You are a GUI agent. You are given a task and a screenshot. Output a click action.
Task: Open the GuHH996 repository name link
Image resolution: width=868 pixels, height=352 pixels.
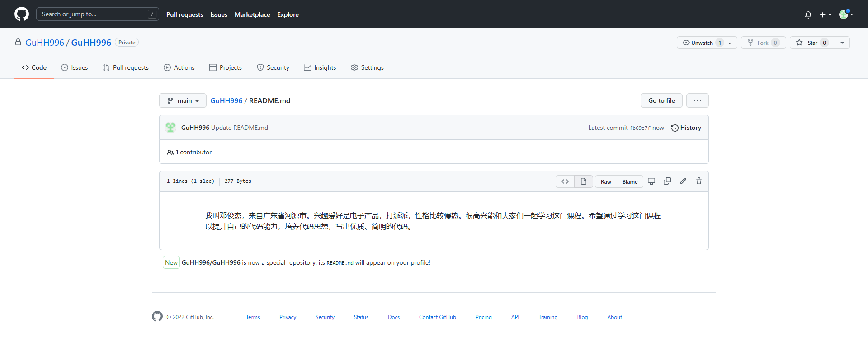91,43
